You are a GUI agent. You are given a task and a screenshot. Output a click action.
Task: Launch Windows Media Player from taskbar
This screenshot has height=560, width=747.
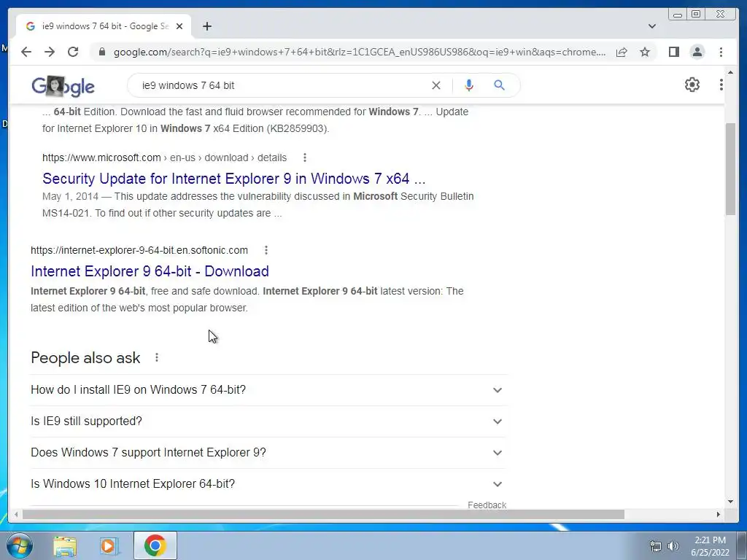[x=109, y=545]
